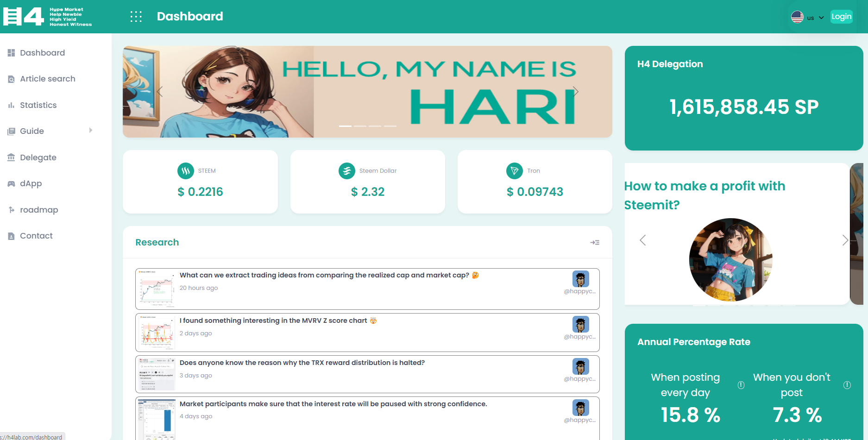Click the Delegate bank icon
The width and height of the screenshot is (868, 440).
(11, 157)
